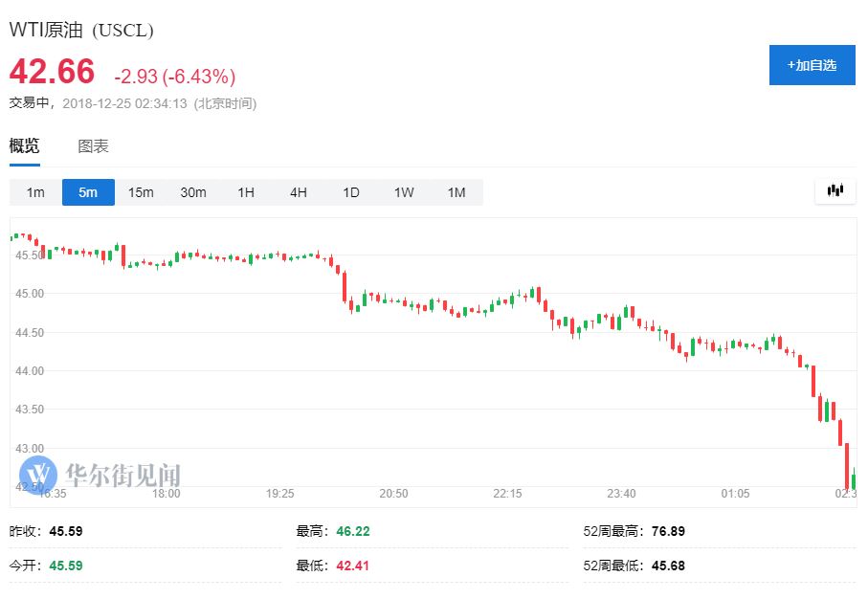Click the 20:50 time axis label
The width and height of the screenshot is (868, 599).
[x=393, y=494]
